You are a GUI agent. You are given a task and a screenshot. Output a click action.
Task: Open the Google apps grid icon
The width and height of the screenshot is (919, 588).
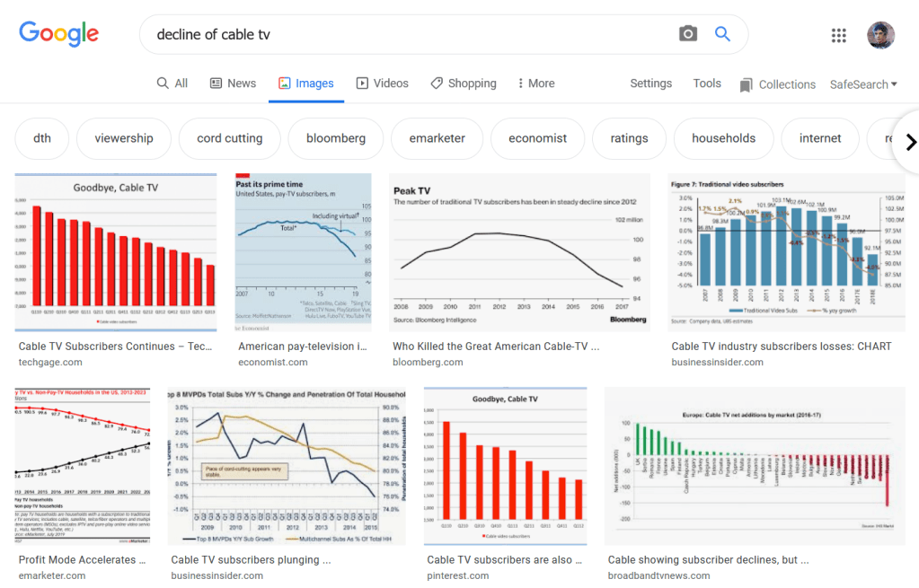click(838, 35)
